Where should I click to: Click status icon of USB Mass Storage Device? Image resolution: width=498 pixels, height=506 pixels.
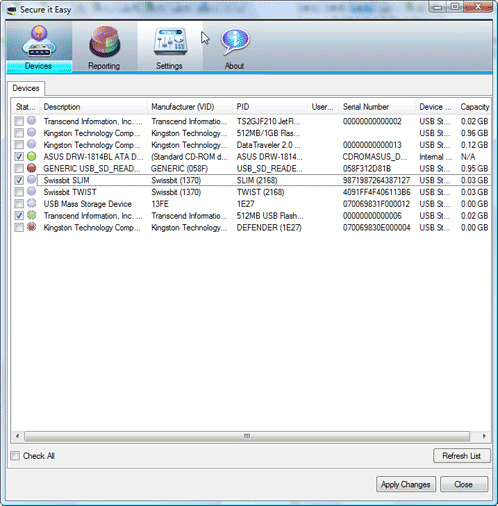[31, 203]
